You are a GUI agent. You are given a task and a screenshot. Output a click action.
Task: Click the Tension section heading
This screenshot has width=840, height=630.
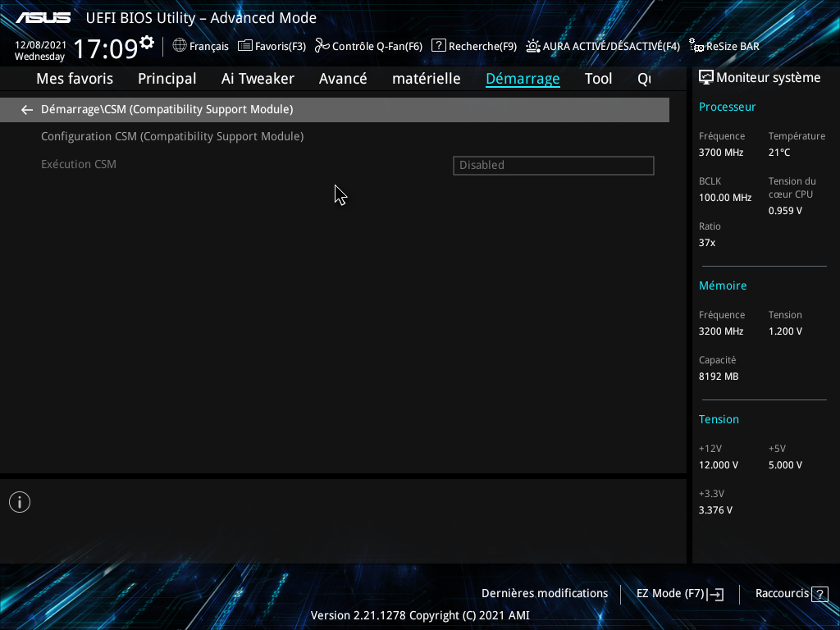719,419
